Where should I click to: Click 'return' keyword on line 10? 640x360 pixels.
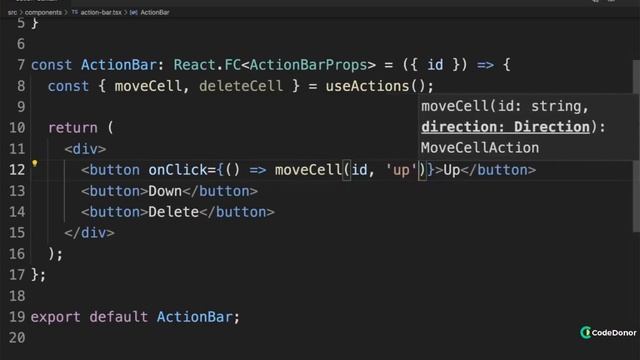point(73,128)
